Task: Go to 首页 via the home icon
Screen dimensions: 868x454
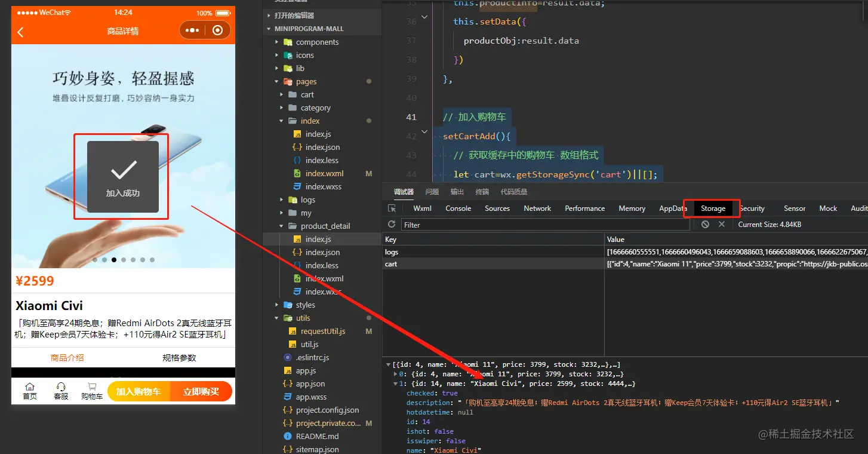Action: 30,387
